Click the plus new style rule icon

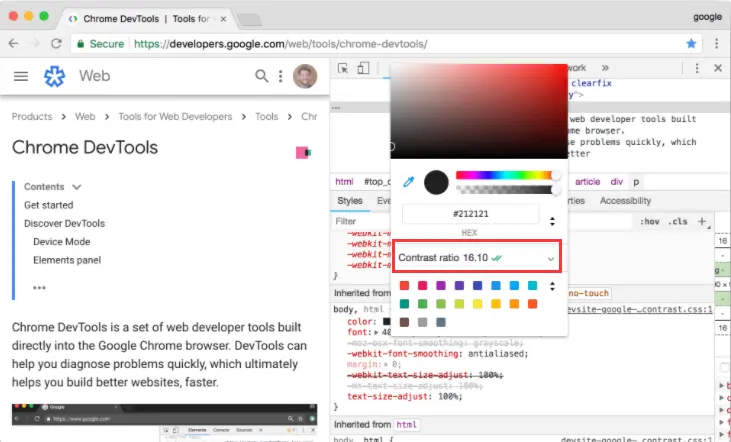702,221
